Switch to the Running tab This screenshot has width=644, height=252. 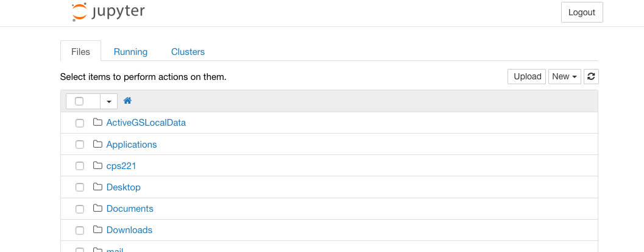tap(130, 52)
